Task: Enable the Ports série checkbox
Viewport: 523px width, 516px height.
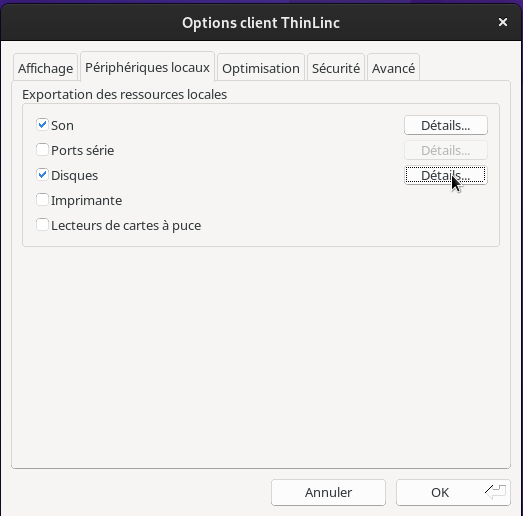Action: (42, 150)
